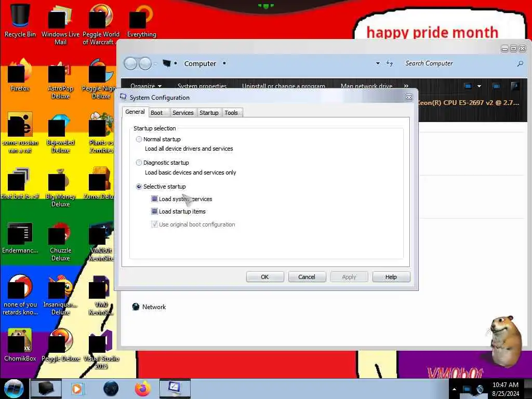Select AstroPop Deluxe desktop icon
The width and height of the screenshot is (532, 399).
60,79
